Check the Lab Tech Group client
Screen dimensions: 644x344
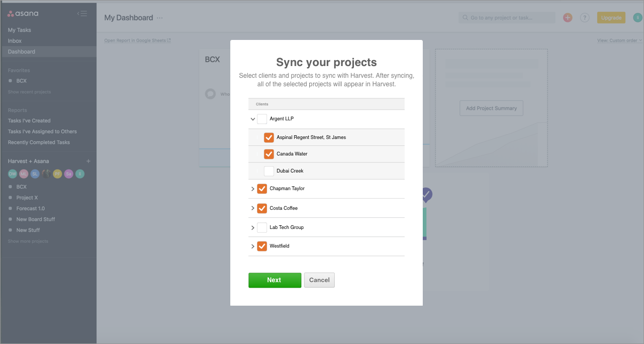(x=262, y=227)
